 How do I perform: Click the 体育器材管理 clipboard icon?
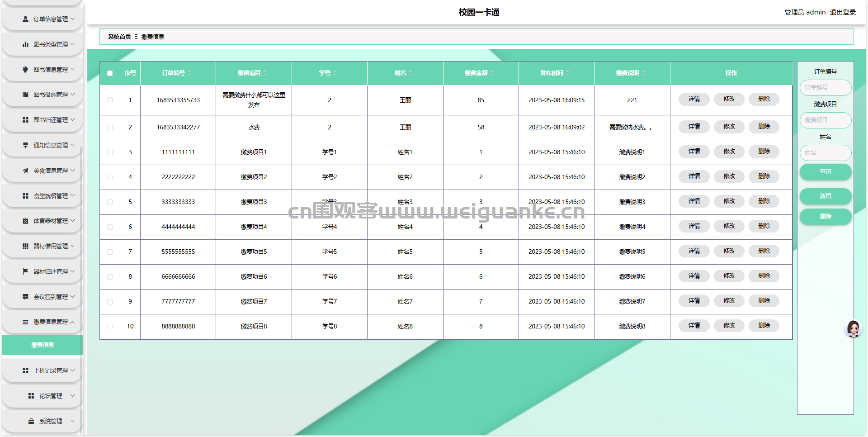[25, 221]
